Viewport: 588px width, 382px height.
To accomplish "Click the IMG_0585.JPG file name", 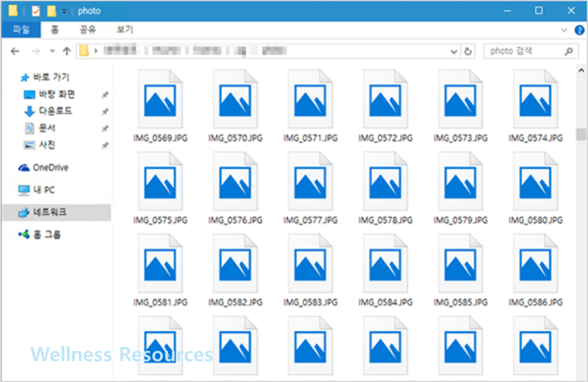I will (x=460, y=302).
